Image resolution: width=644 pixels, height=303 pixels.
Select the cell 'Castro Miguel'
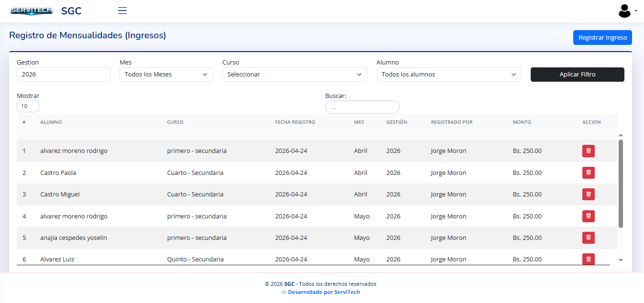click(x=60, y=195)
